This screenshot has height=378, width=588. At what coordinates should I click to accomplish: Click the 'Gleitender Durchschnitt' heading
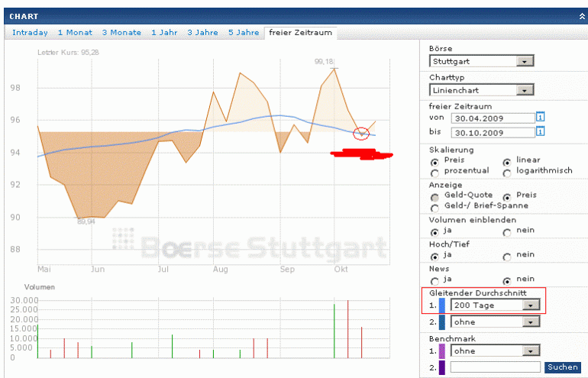tap(478, 293)
